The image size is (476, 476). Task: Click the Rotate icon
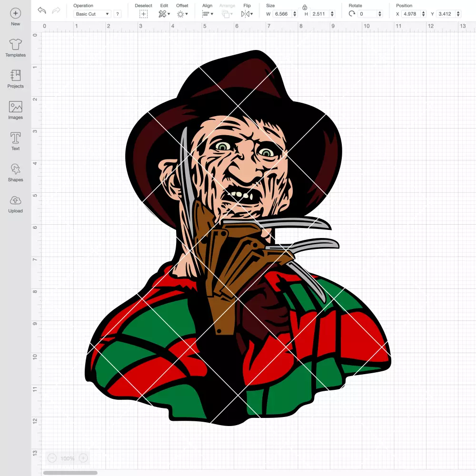pos(352,14)
